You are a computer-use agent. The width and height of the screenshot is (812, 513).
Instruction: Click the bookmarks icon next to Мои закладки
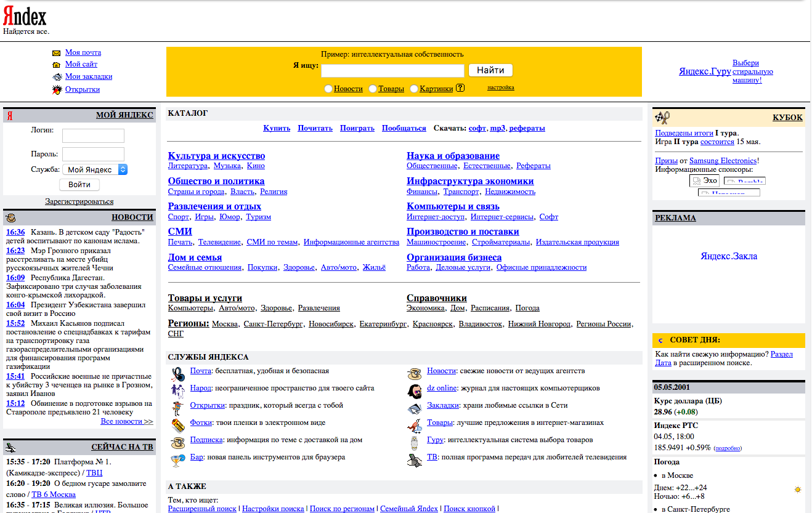tap(57, 77)
